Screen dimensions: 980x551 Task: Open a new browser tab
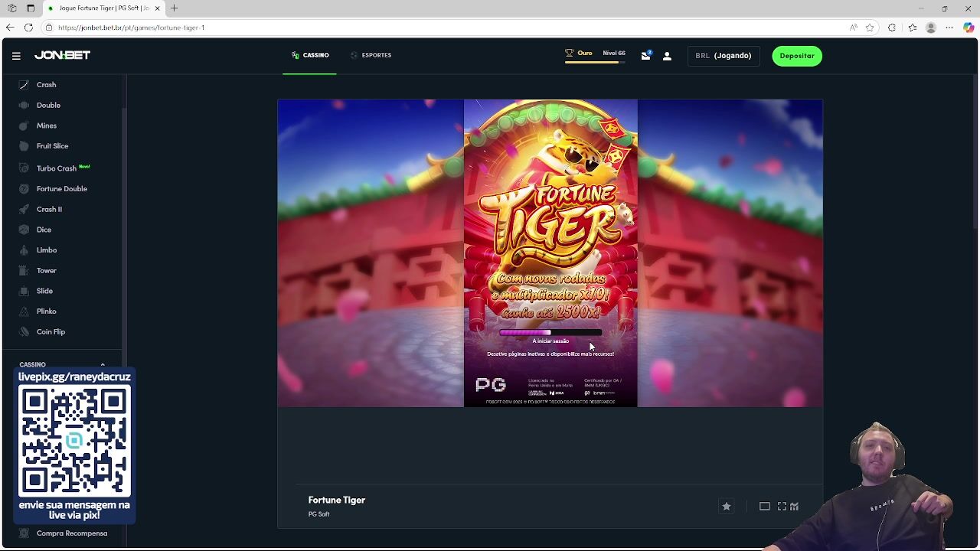(x=175, y=8)
